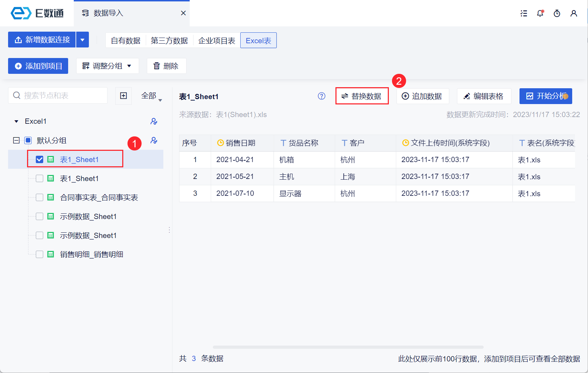The height and width of the screenshot is (373, 588).
Task: Open the 调整分组 dropdown
Action: tap(107, 66)
